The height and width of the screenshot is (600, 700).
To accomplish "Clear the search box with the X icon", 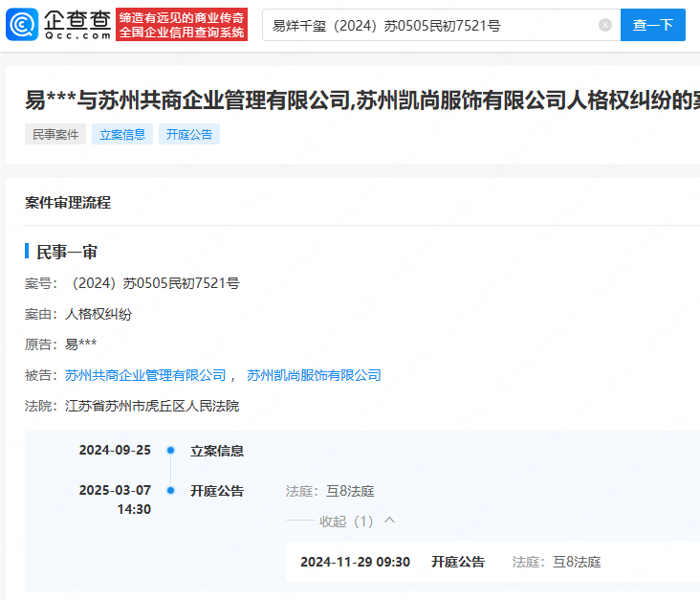I will [605, 25].
